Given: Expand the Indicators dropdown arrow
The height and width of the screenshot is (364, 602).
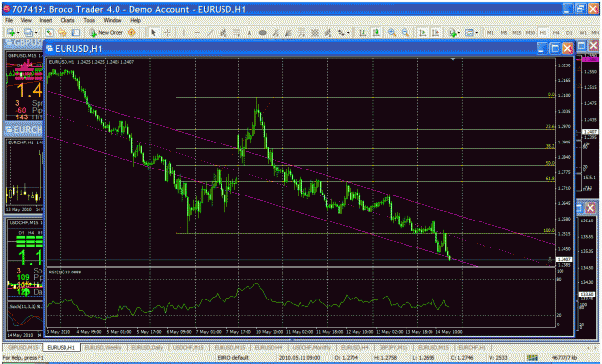Looking at the screenshot, I should (459, 33).
